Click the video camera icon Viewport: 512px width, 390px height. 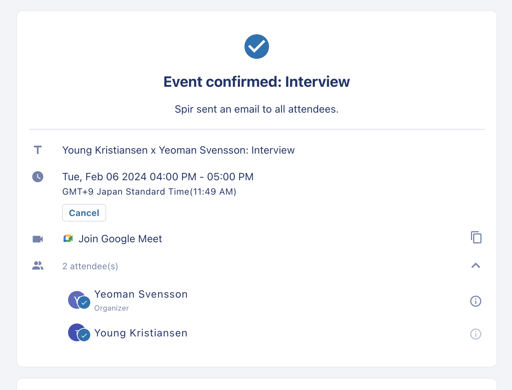38,239
